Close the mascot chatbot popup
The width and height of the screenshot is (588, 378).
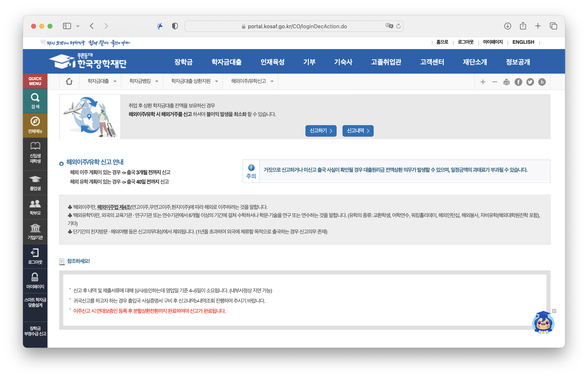click(554, 311)
